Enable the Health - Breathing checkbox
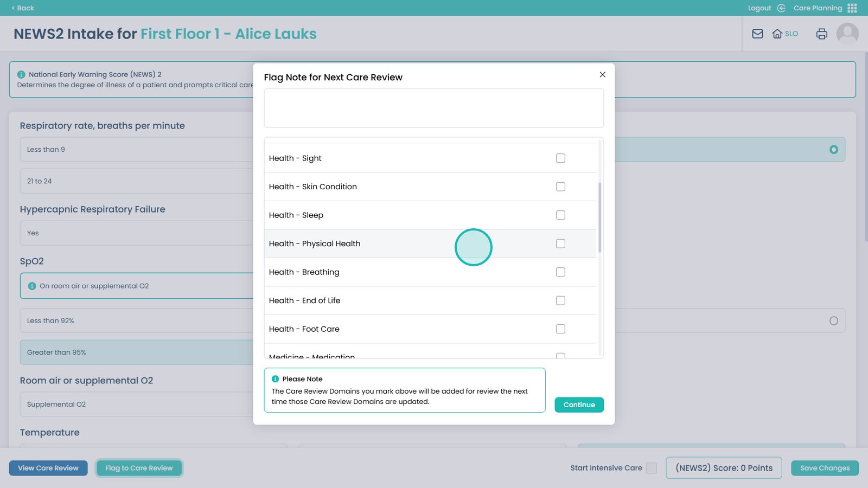868x488 pixels. (x=560, y=272)
